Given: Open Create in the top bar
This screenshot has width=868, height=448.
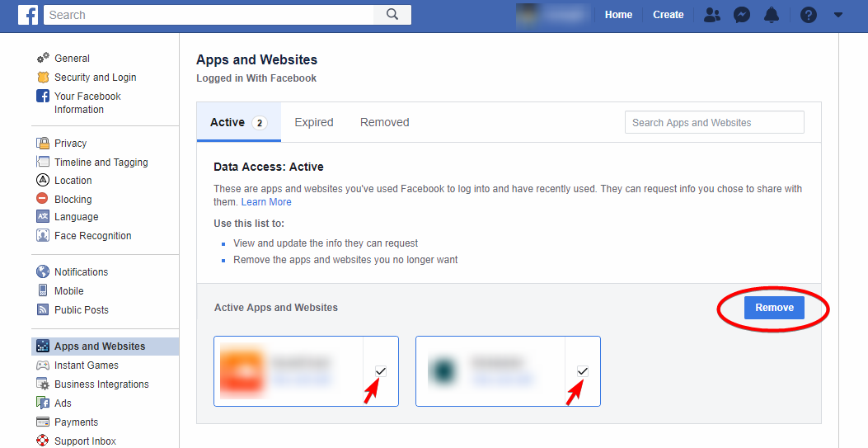Looking at the screenshot, I should click(669, 15).
